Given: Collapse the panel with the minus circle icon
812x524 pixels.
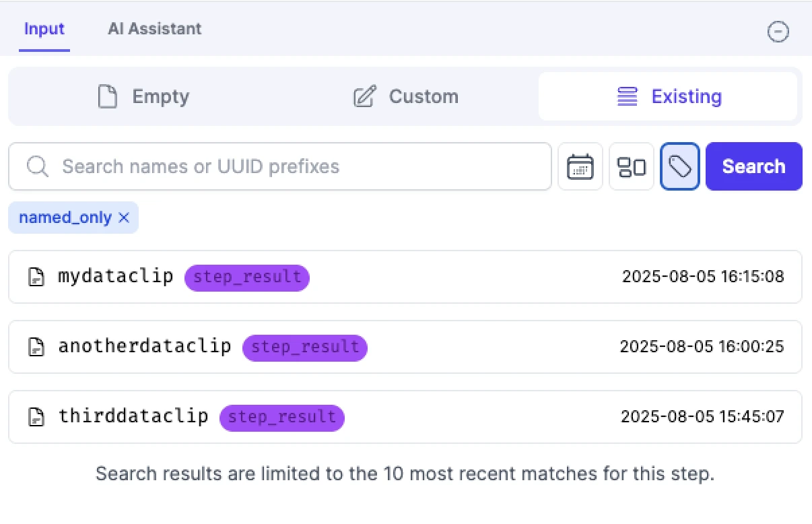Looking at the screenshot, I should point(778,31).
